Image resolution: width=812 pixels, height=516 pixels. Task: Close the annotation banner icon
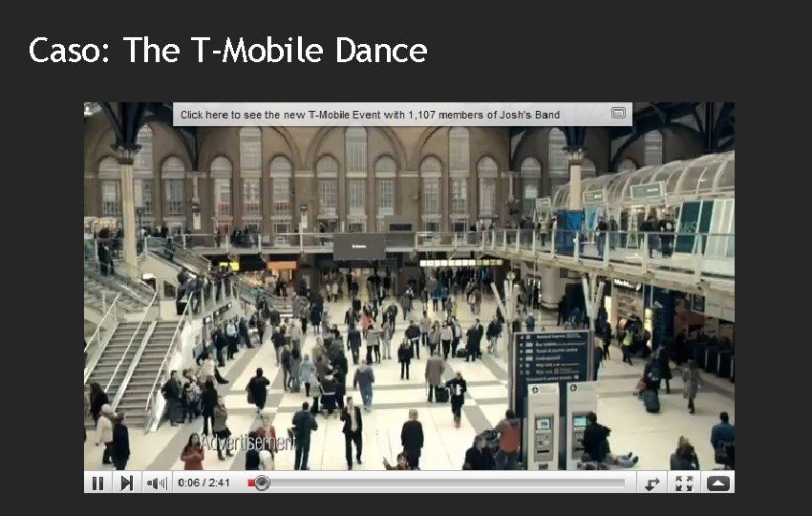pos(618,113)
